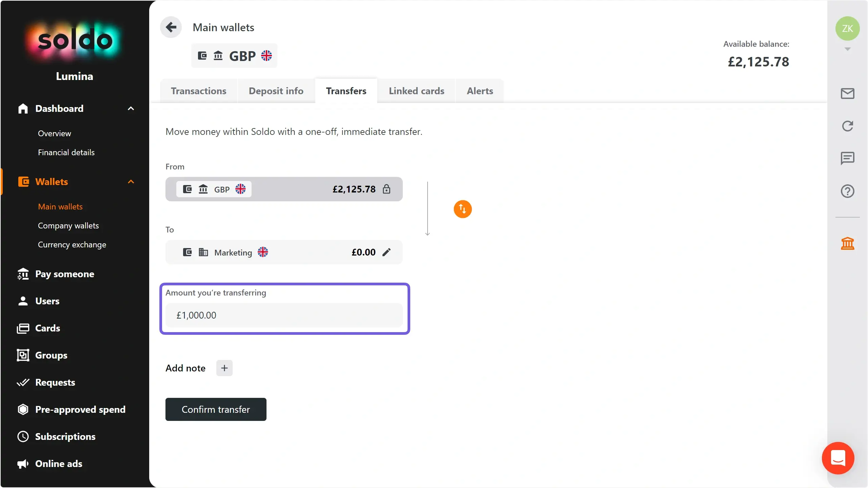Swap the from and to wallets
The width and height of the screenshot is (868, 488).
point(462,209)
